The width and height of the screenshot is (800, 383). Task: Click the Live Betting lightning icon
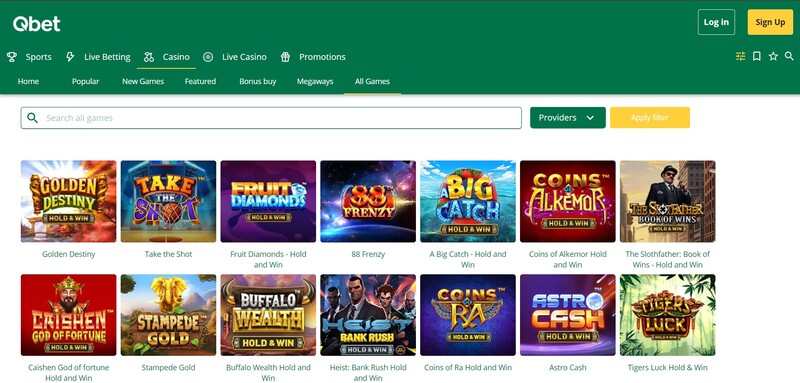click(x=70, y=57)
